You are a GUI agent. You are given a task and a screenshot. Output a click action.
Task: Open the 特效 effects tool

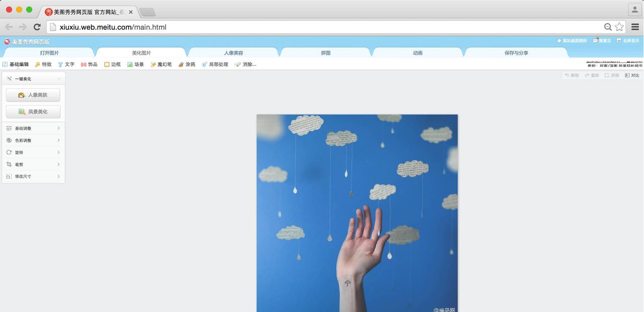[x=43, y=64]
